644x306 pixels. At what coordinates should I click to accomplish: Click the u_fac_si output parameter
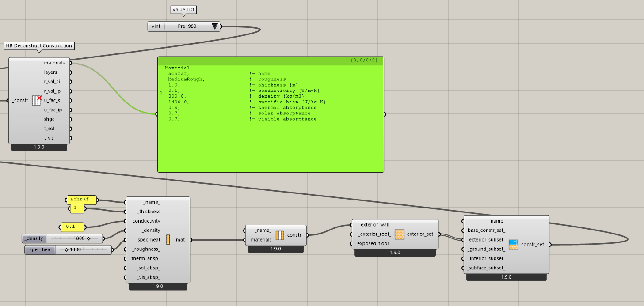(53, 101)
